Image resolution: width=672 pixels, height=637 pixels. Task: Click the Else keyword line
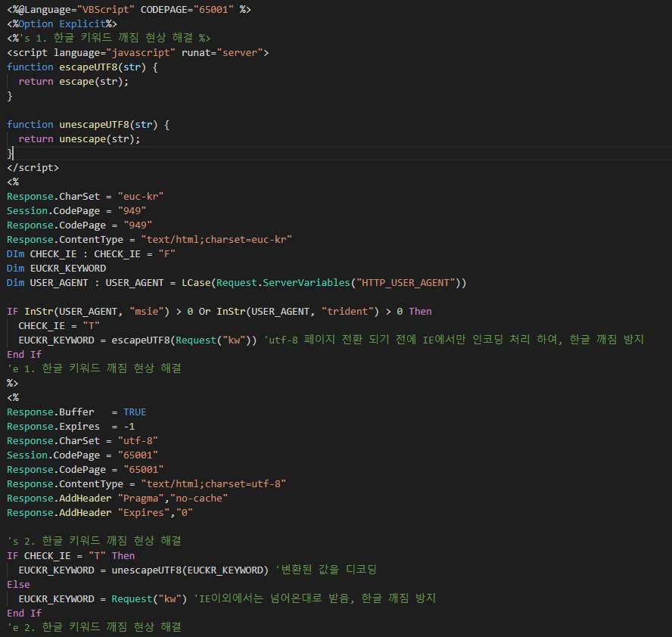(x=18, y=585)
